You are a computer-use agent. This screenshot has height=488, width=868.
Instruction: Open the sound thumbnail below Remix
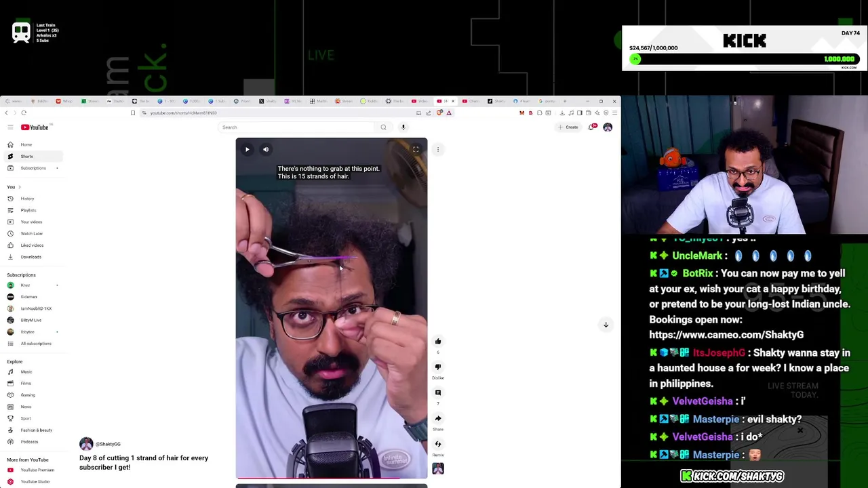438,468
